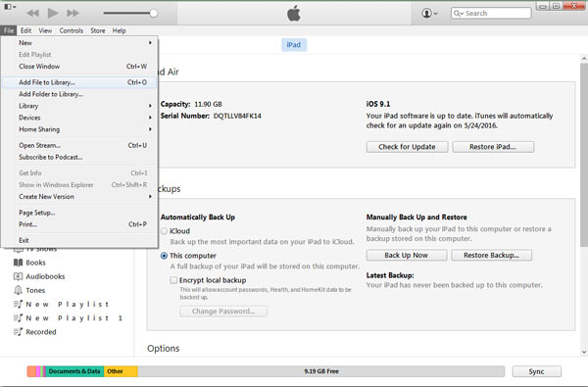The image size is (588, 387).
Task: Click Documents & Data storage segment
Action: pos(74,371)
